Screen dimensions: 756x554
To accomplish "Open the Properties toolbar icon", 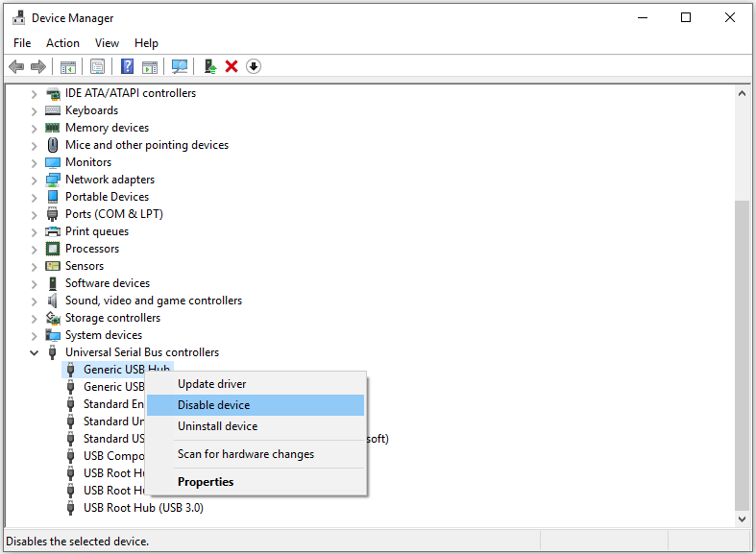I will click(x=97, y=66).
